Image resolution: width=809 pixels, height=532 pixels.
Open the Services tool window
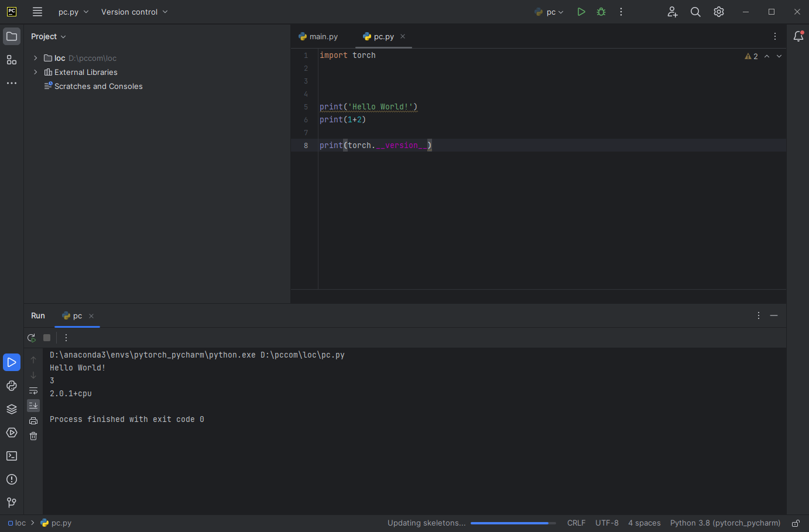pos(12,433)
